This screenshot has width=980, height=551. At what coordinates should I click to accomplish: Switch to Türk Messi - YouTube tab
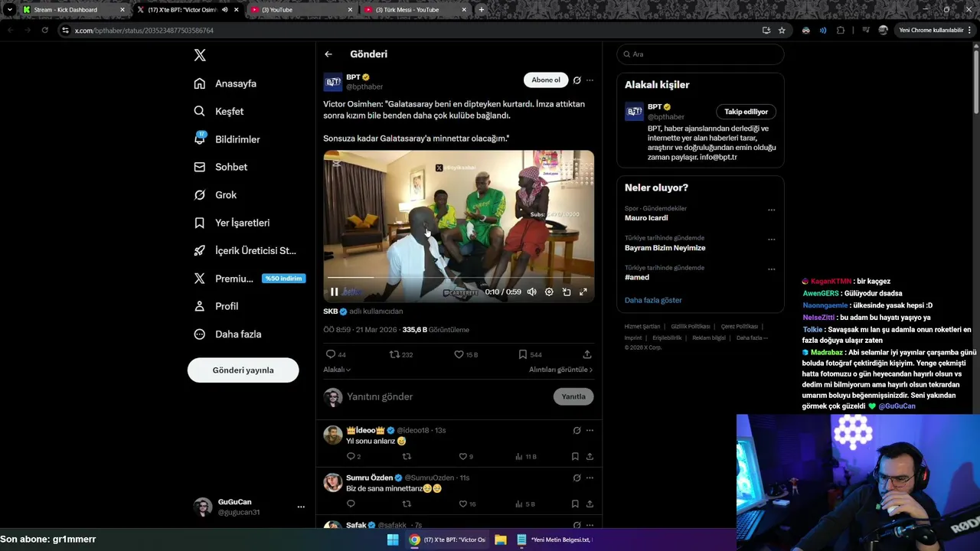(414, 10)
